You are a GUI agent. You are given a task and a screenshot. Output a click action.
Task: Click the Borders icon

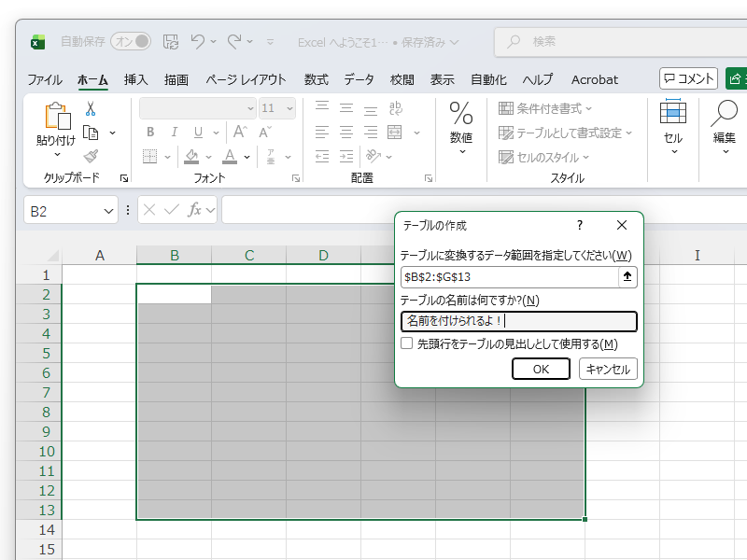point(150,156)
